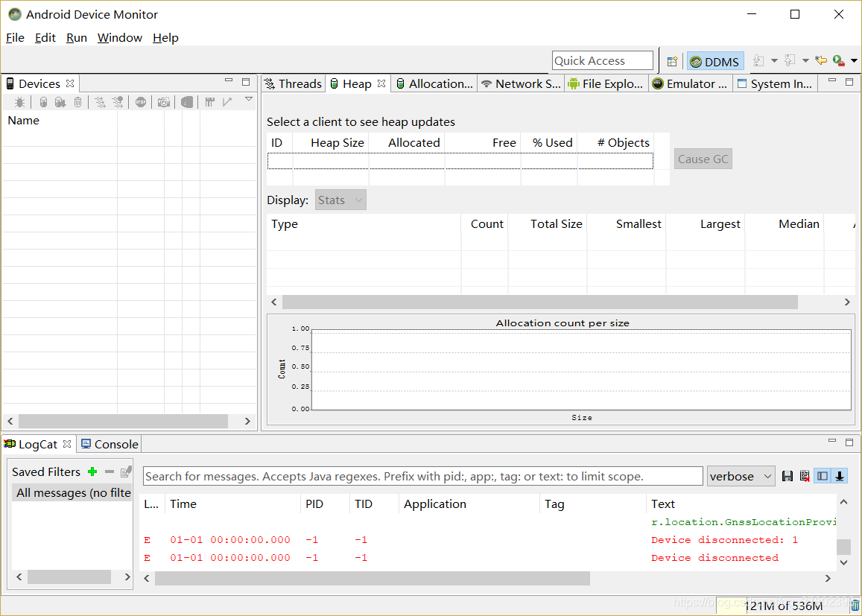Select All messages (no filters) filter
Screen dimensions: 862x616
click(x=72, y=493)
